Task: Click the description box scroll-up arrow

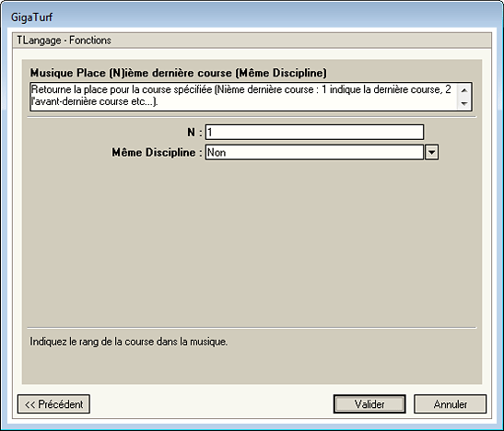Action: (x=463, y=90)
